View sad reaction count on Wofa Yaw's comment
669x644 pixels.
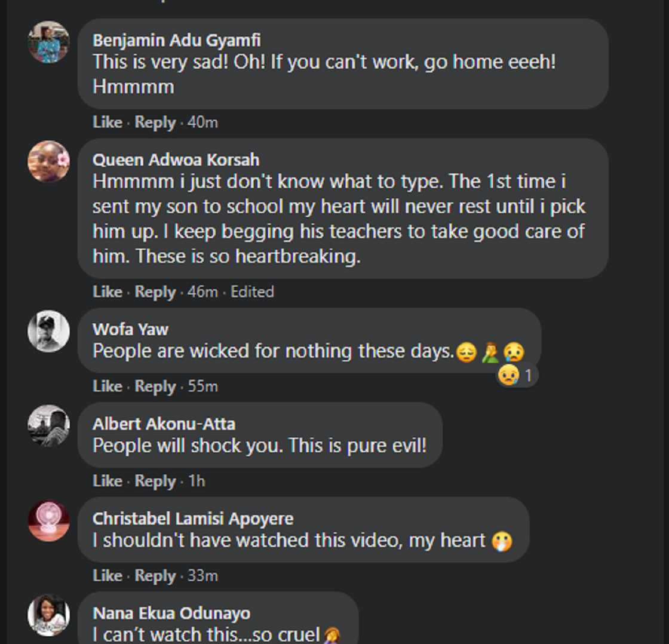pos(517,376)
